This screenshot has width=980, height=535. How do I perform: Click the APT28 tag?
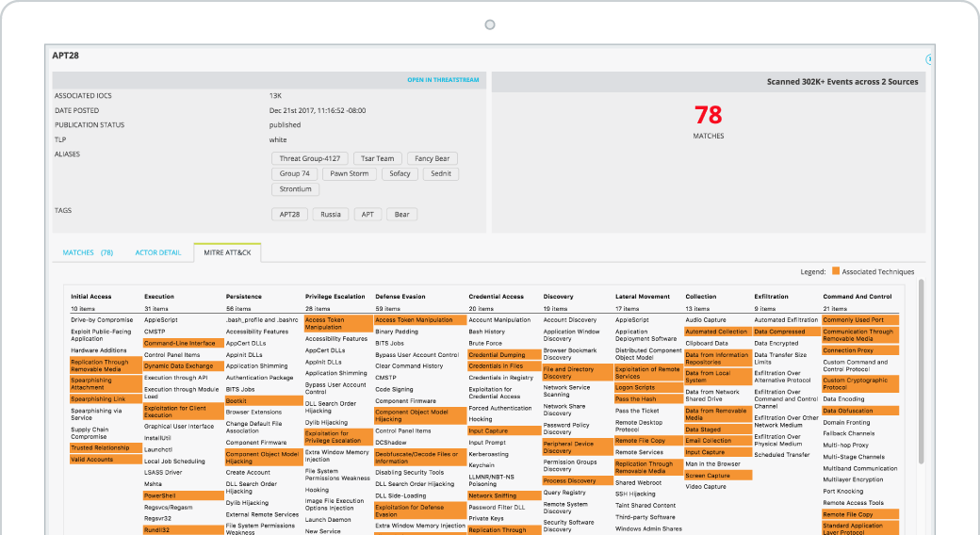click(289, 215)
